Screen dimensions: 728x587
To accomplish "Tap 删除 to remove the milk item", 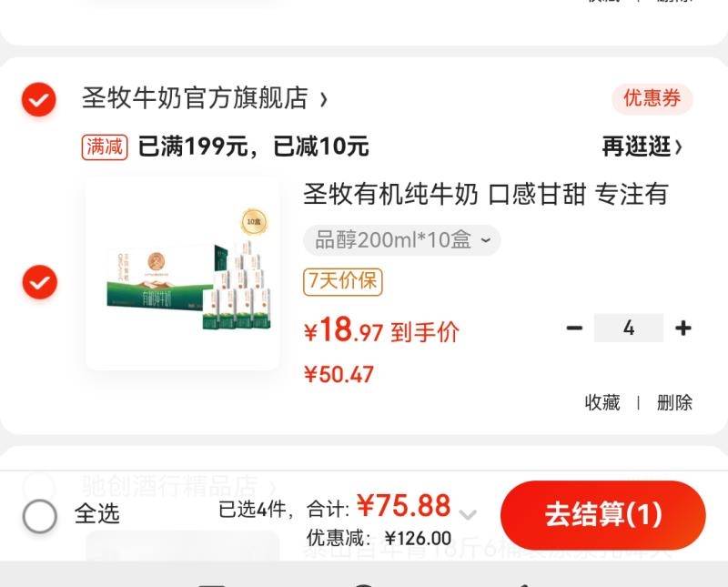I will tap(674, 402).
